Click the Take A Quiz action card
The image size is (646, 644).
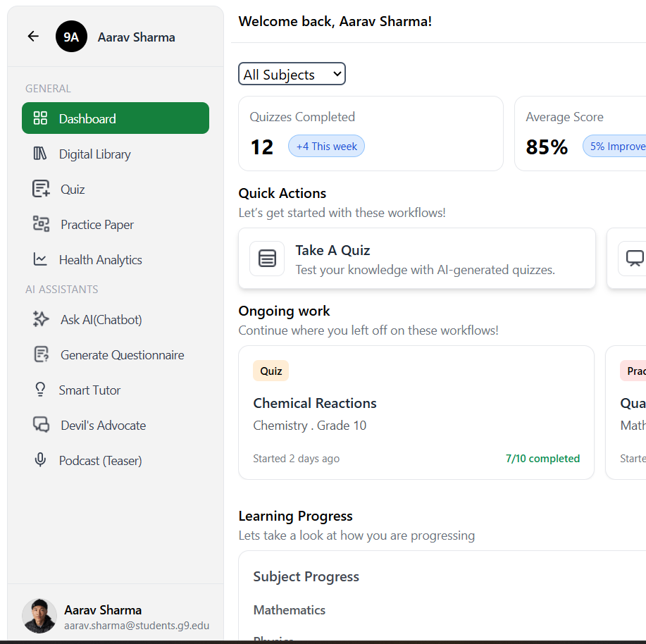[x=416, y=259]
